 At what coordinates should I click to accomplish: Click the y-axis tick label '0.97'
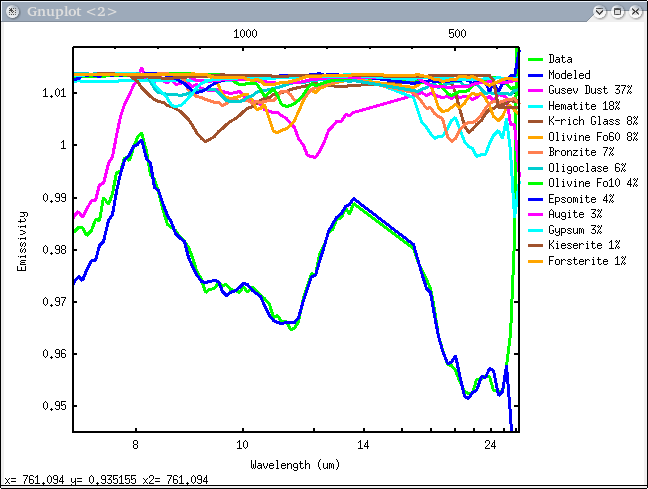click(54, 302)
